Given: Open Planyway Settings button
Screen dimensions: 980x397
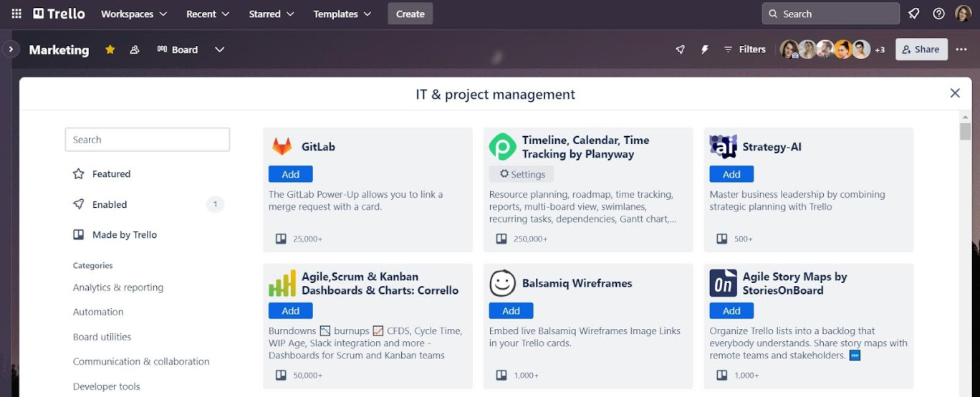Looking at the screenshot, I should coord(522,174).
